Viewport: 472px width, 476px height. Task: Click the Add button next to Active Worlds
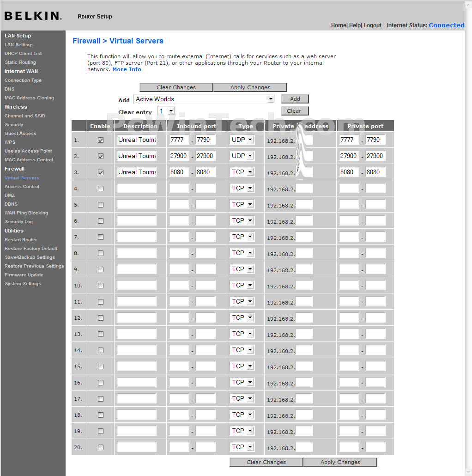pos(295,99)
